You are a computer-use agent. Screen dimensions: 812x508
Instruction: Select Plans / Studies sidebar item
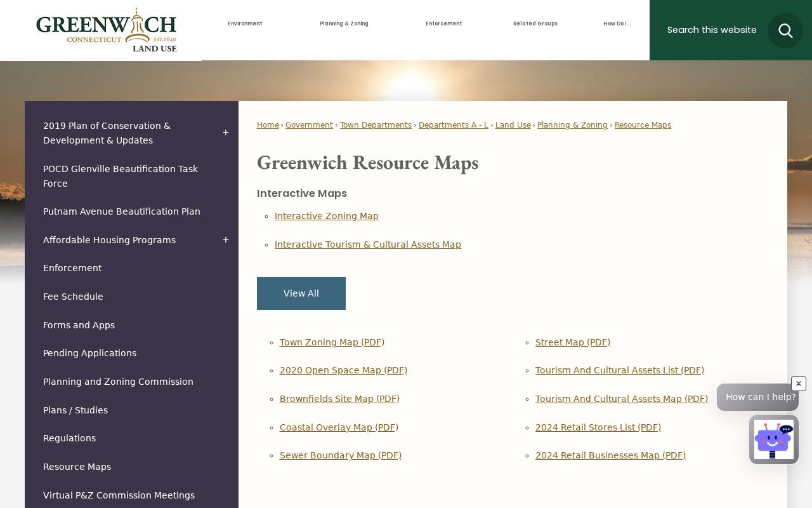[131, 410]
